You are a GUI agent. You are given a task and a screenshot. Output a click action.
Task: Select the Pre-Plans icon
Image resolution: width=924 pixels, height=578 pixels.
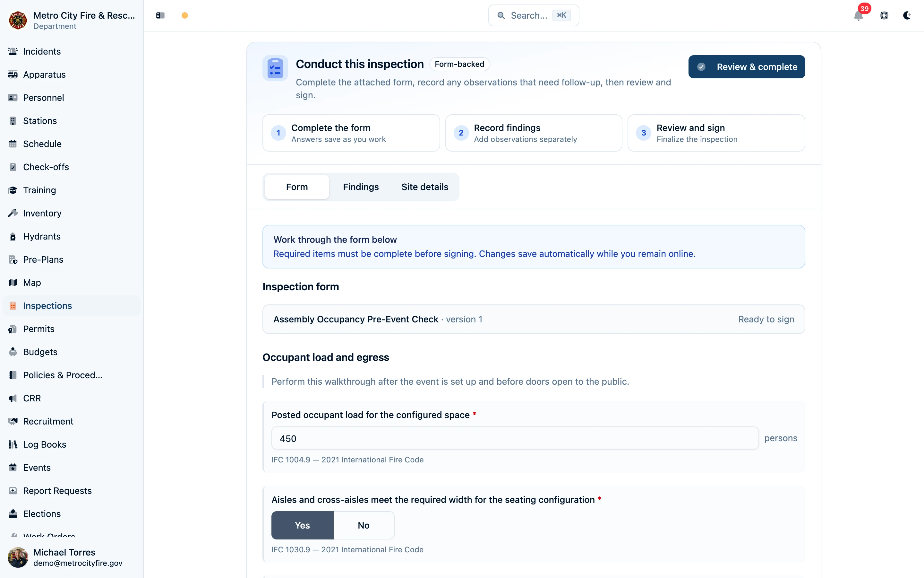pyautogui.click(x=13, y=259)
